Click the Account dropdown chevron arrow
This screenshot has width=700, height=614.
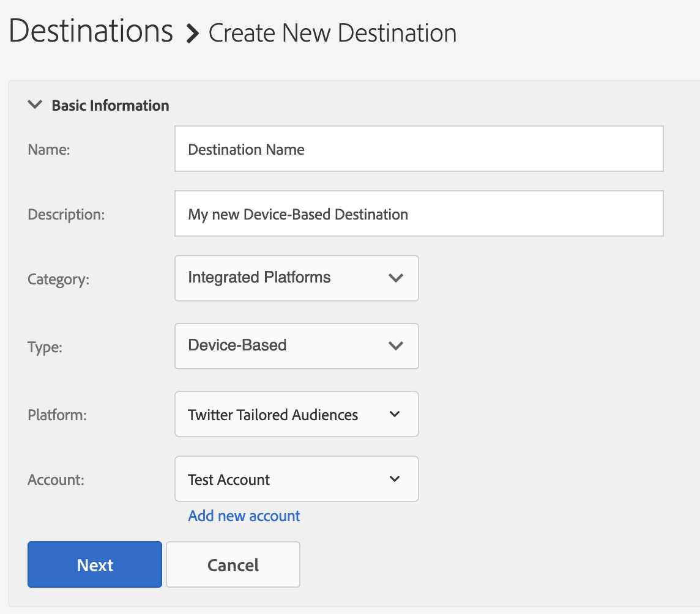[x=395, y=479]
